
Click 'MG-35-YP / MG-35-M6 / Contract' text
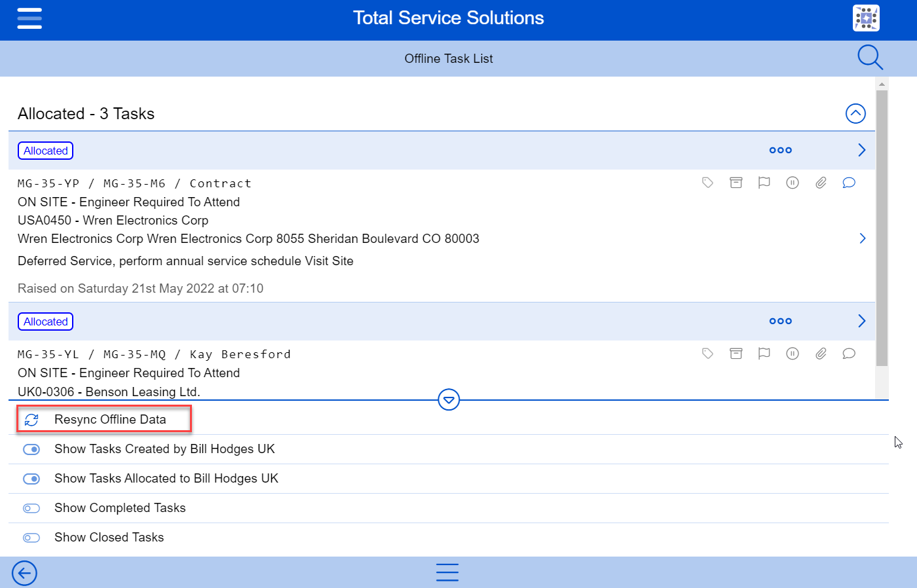point(134,183)
